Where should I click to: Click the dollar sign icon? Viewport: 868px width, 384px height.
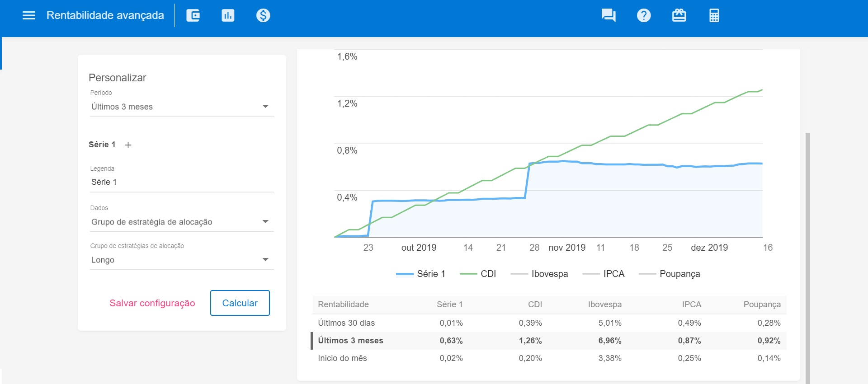click(x=263, y=15)
